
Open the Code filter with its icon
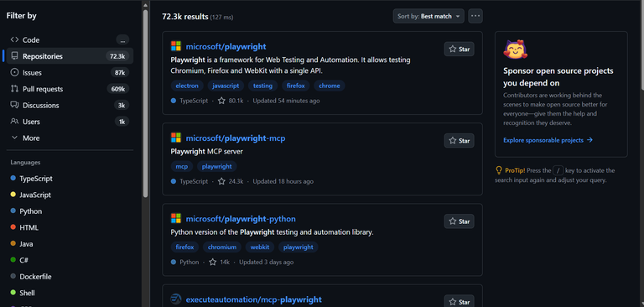[x=15, y=40]
